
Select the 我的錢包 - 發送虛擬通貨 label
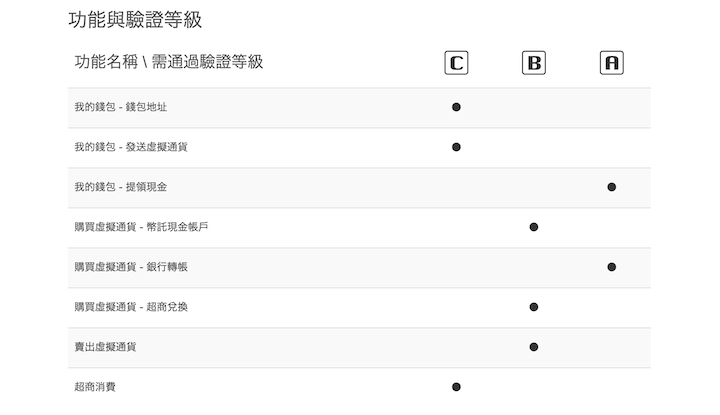coord(131,147)
